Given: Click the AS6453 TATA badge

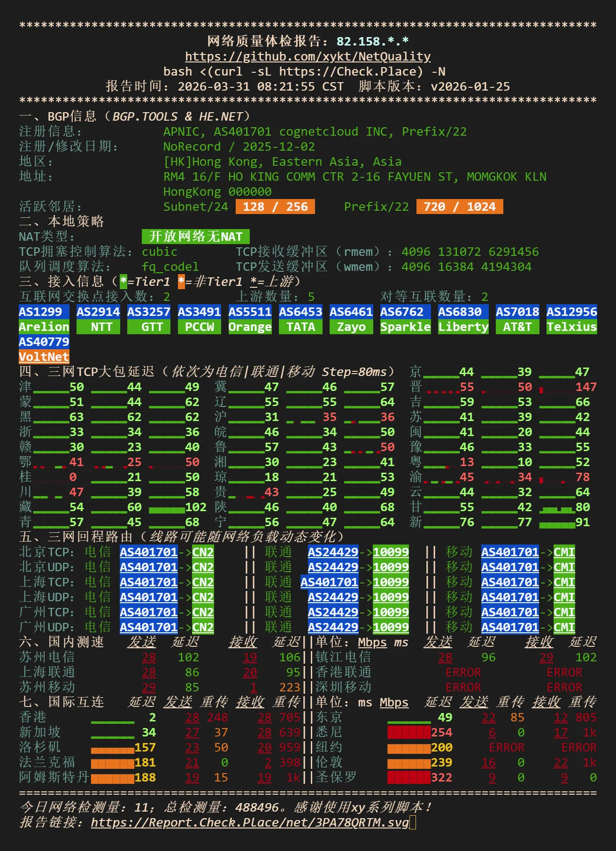Looking at the screenshot, I should 300,319.
